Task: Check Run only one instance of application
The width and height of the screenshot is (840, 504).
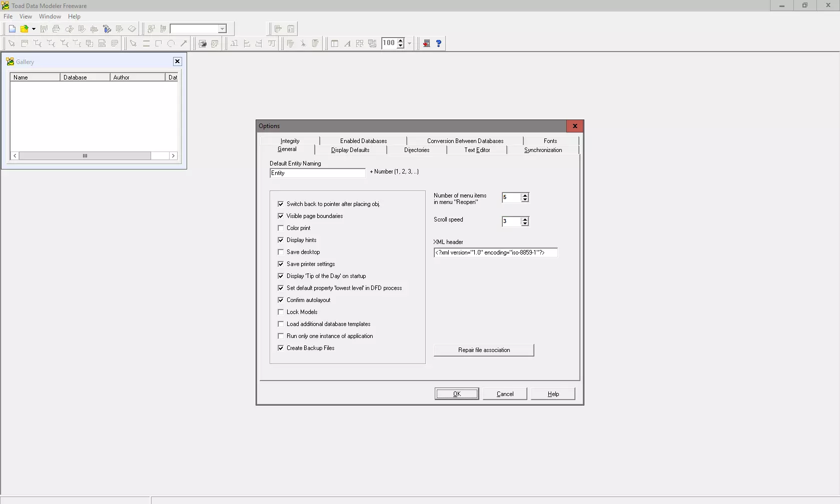Action: pos(281,336)
